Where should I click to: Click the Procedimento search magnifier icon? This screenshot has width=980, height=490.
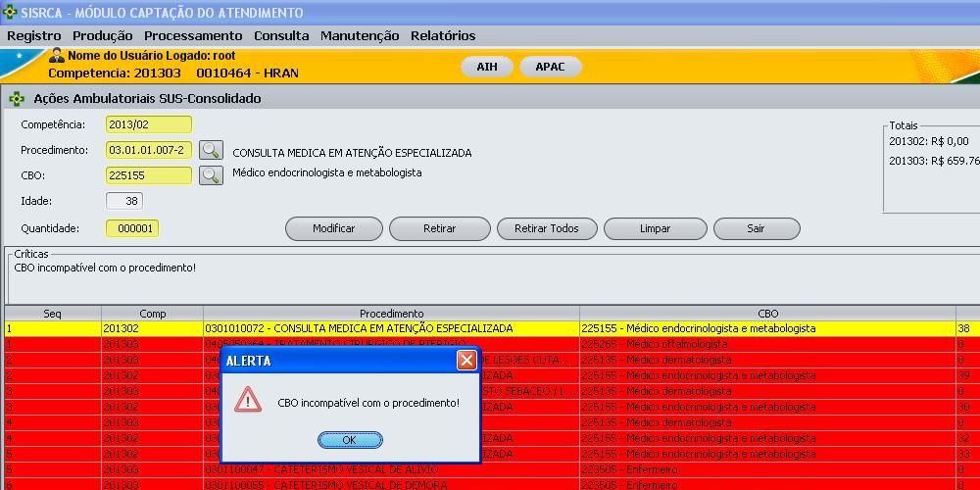(212, 150)
